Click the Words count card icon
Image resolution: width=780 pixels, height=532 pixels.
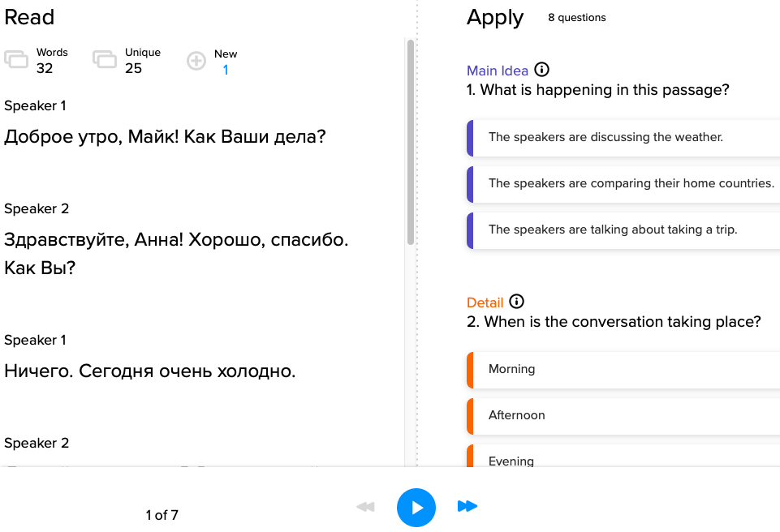click(16, 59)
